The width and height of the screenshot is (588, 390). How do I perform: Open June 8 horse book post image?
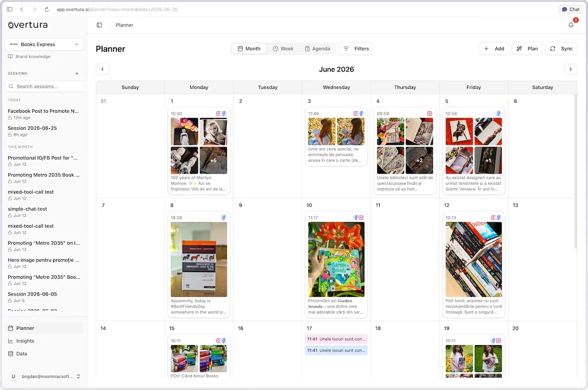pyautogui.click(x=199, y=259)
